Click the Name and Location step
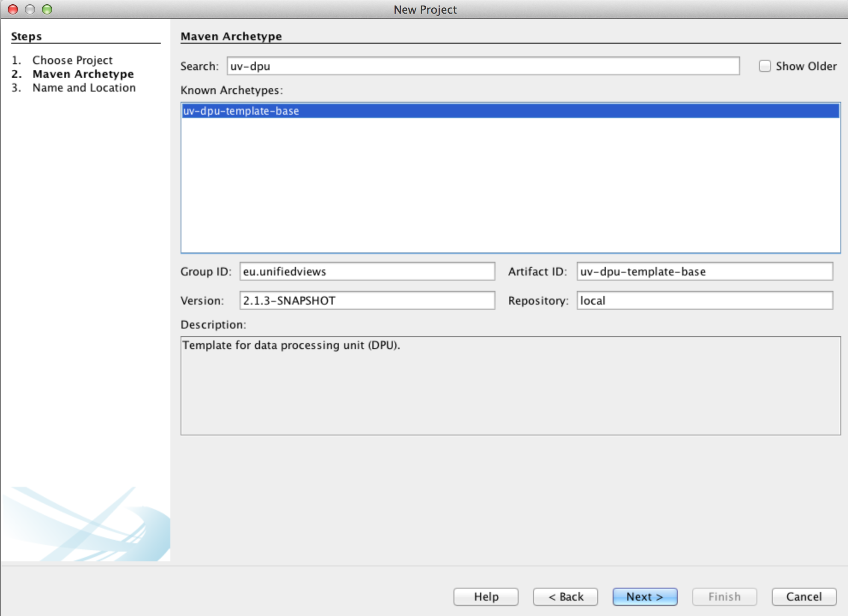The width and height of the screenshot is (848, 616). (84, 88)
